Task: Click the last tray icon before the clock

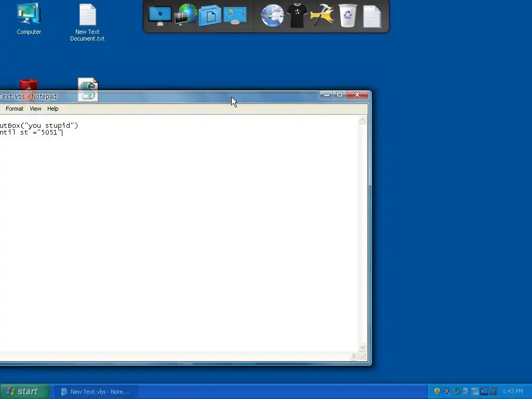Action: coord(494,391)
